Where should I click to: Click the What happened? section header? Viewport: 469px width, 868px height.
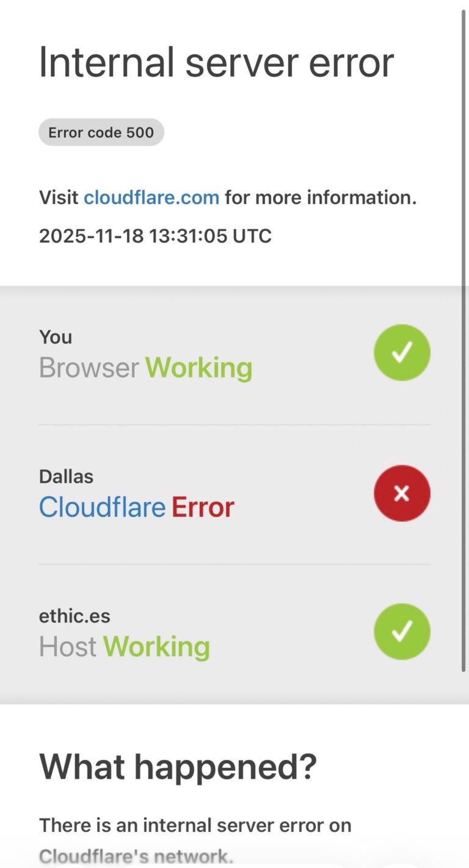click(x=178, y=766)
